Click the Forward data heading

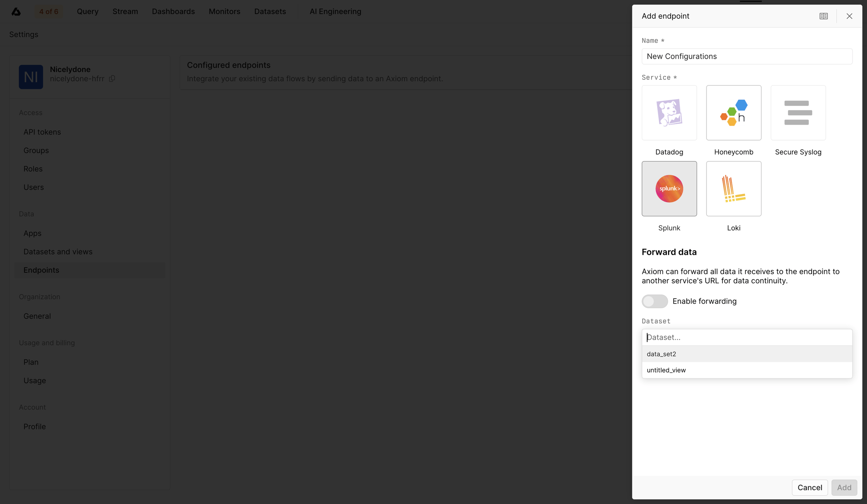click(x=669, y=252)
